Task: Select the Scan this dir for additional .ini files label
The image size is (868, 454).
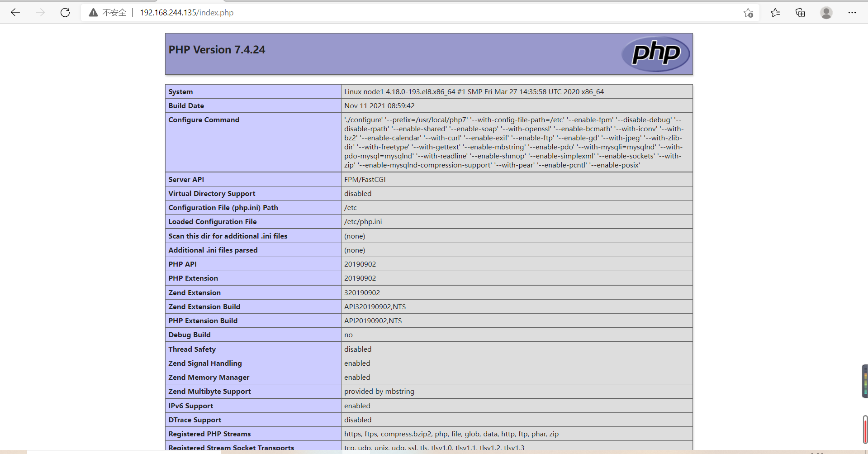Action: coord(228,236)
